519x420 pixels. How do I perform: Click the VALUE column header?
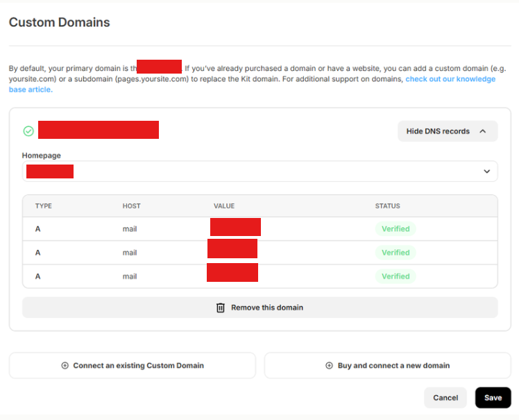click(224, 206)
